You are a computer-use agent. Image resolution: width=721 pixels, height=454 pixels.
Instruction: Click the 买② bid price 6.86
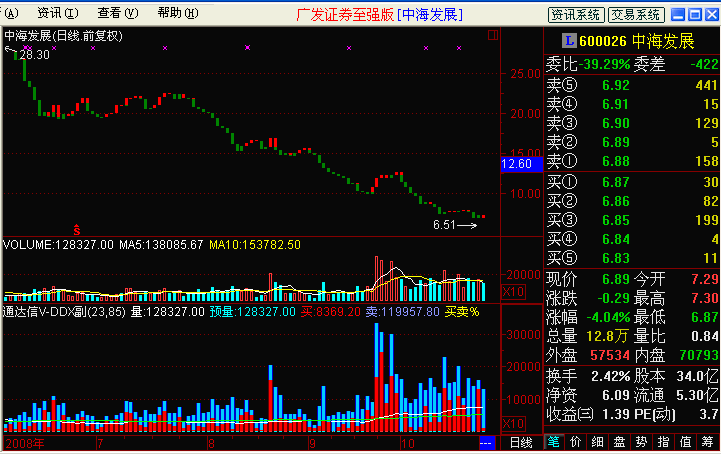[616, 201]
